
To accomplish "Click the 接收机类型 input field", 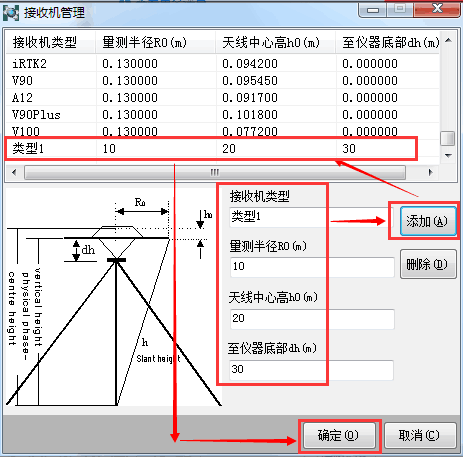I will pyautogui.click(x=311, y=217).
